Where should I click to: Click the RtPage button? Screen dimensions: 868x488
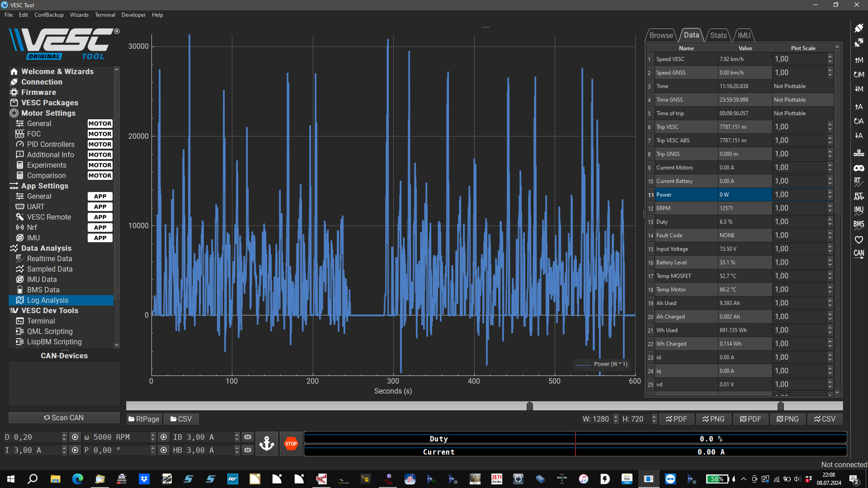[x=144, y=419]
